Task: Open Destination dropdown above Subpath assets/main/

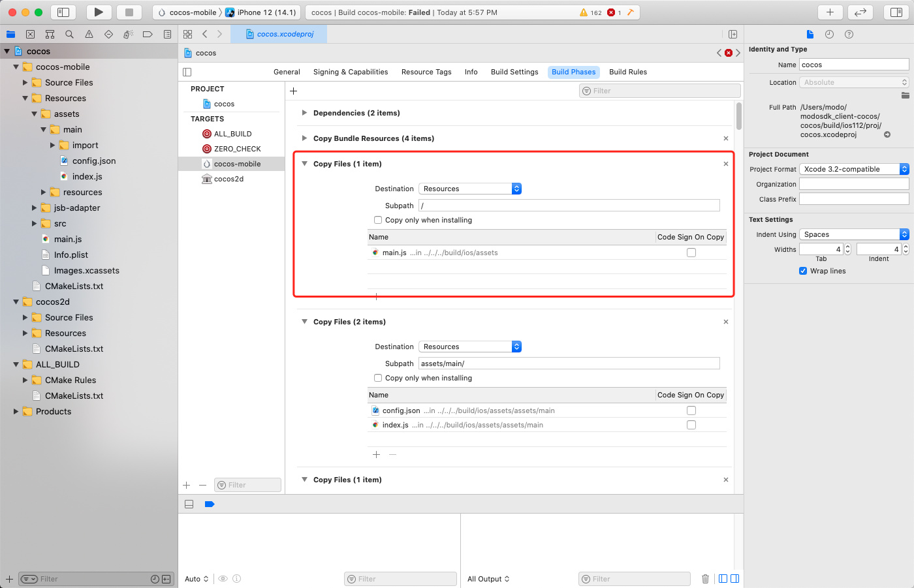Action: [x=470, y=347]
